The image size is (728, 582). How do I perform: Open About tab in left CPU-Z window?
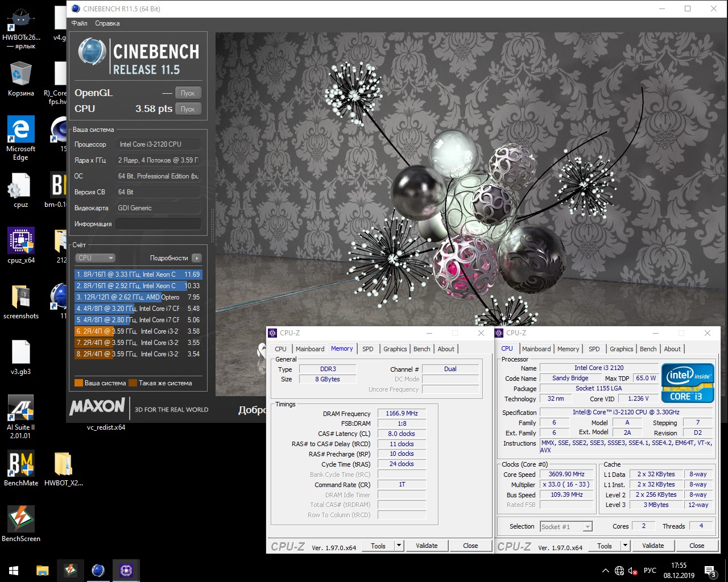tap(446, 349)
